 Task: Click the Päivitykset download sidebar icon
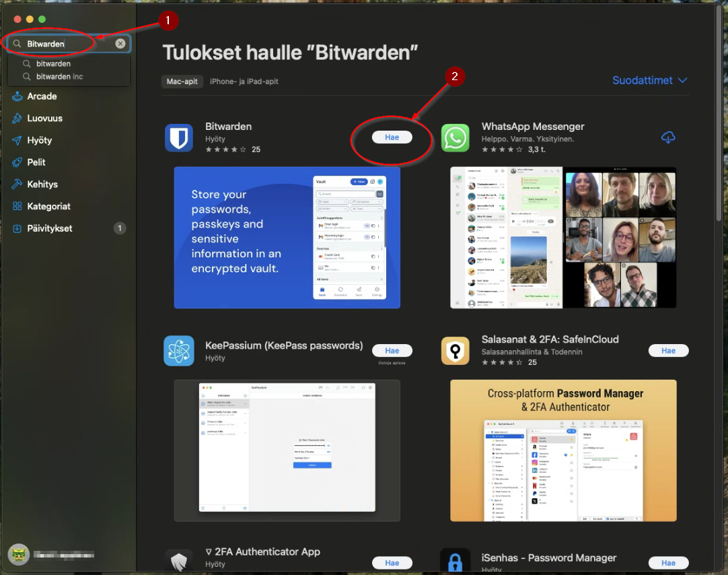[x=17, y=228]
